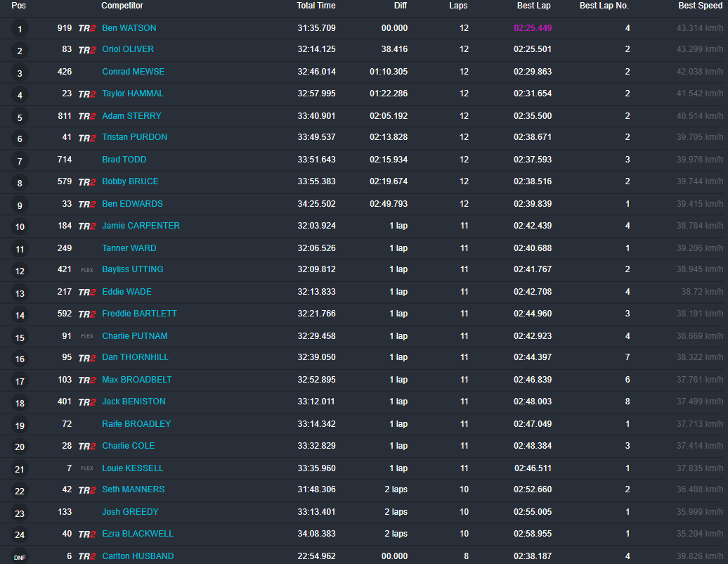Select the TR2 icon beside Oriol OLIVER
Screen dimensions: 728x564
pos(86,49)
